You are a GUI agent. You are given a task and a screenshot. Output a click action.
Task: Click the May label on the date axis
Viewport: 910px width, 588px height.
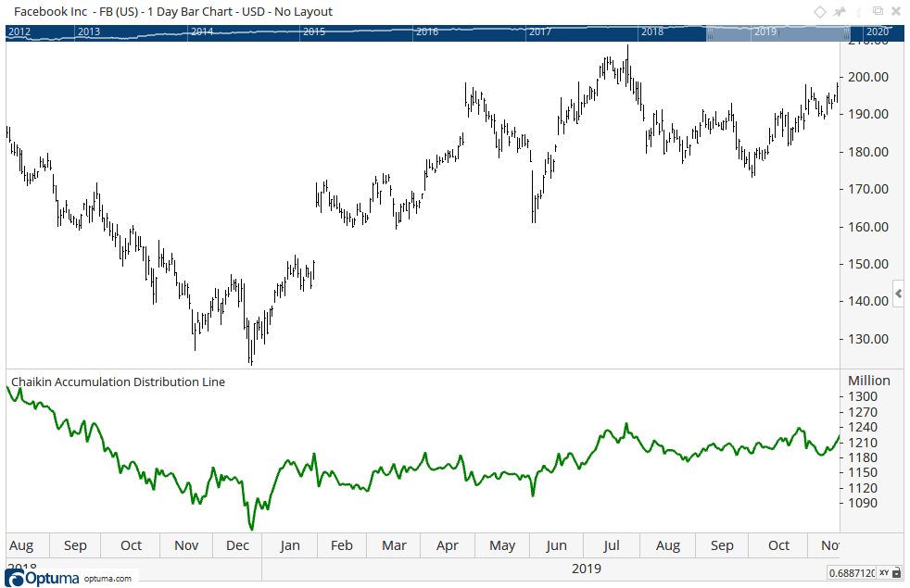click(502, 545)
